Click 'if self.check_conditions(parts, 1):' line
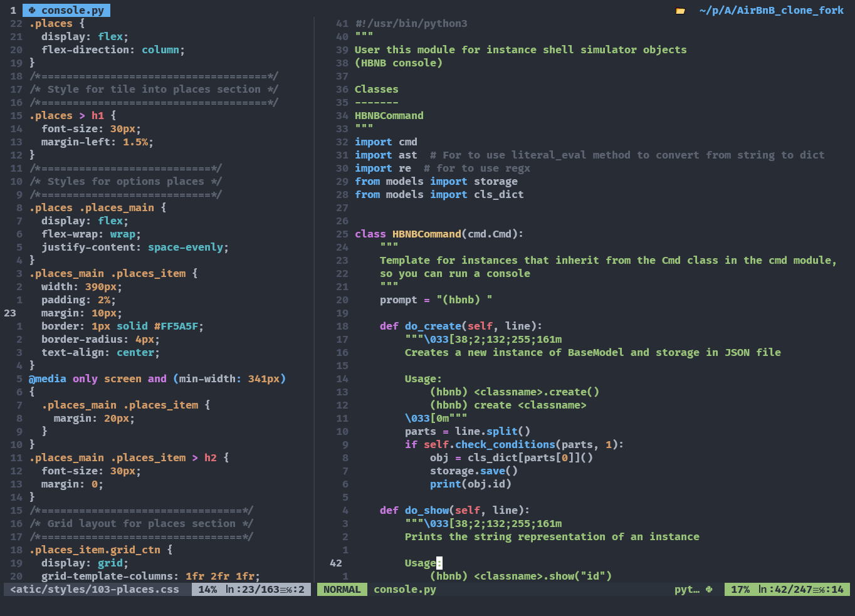This screenshot has height=616, width=855. coord(515,445)
